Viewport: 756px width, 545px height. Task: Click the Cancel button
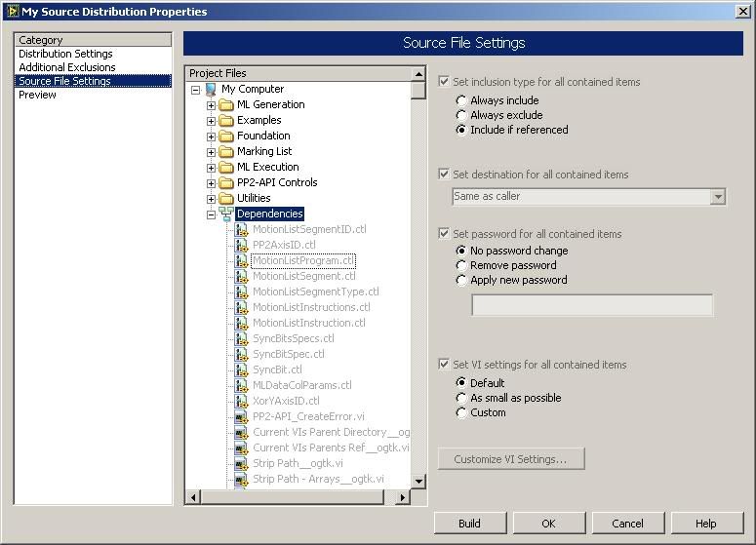click(628, 524)
